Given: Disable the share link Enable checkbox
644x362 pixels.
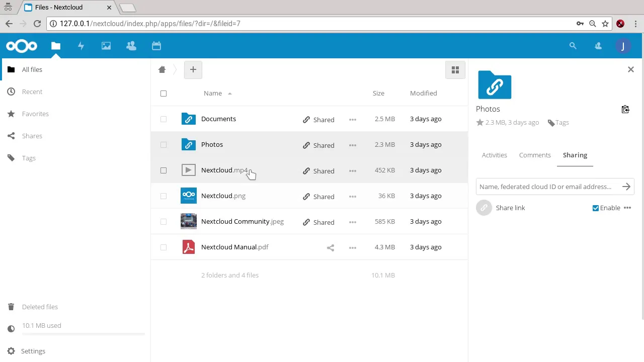Looking at the screenshot, I should (x=596, y=208).
